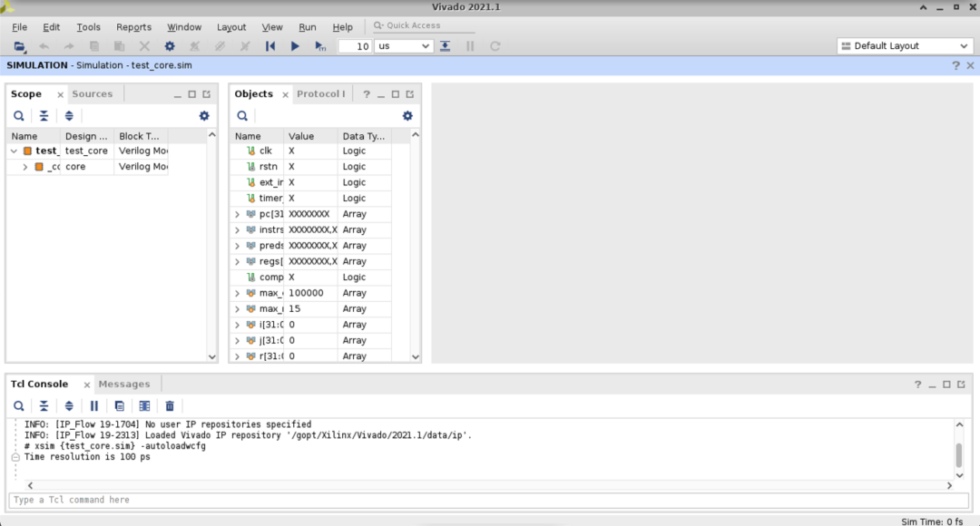This screenshot has height=526, width=980.
Task: Clear Tcl Console with trash icon
Action: [x=170, y=406]
